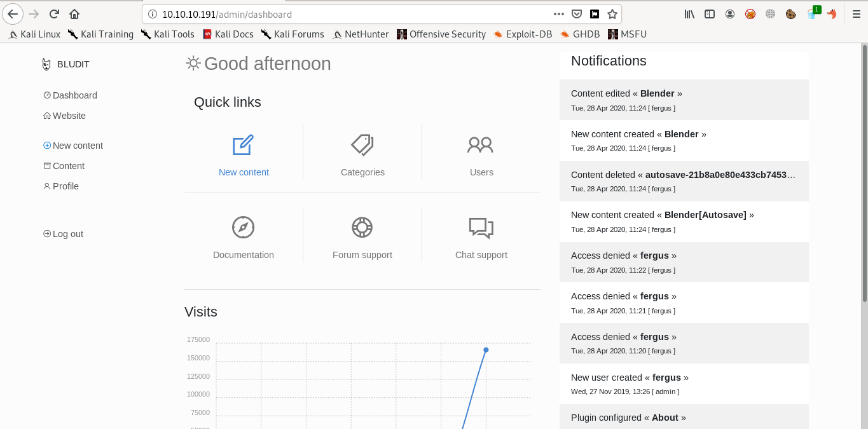Open page actions three-dots menu
This screenshot has width=868, height=429.
click(558, 14)
